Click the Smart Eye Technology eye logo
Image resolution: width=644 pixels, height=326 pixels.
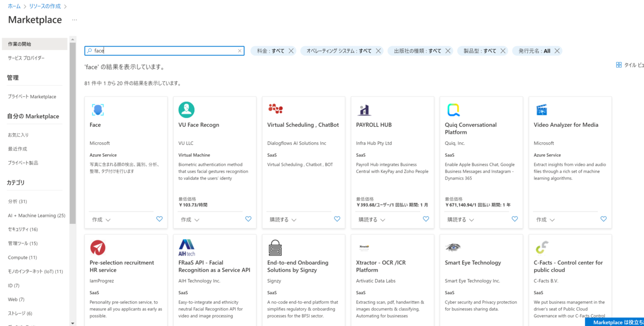click(453, 248)
